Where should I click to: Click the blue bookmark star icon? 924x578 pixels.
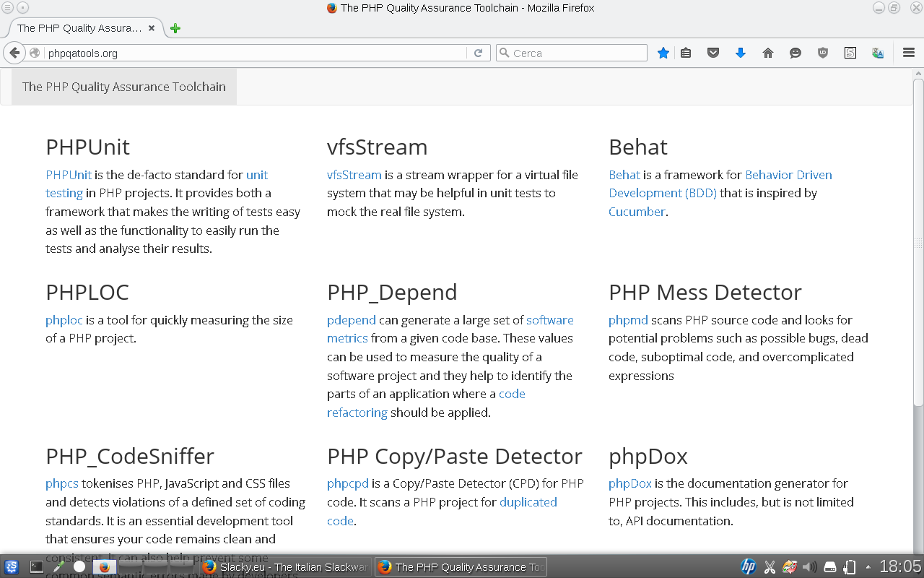coord(663,53)
